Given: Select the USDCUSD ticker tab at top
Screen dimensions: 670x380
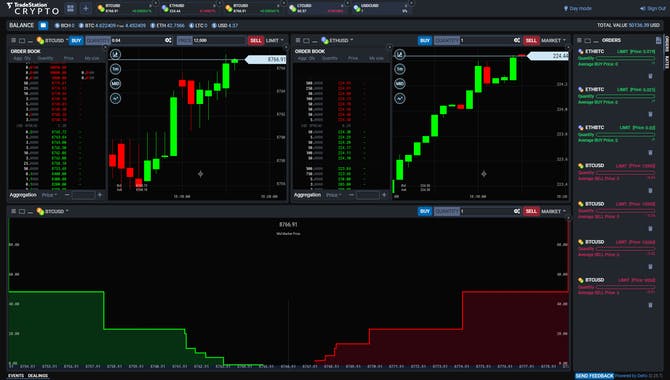Looking at the screenshot, I should (x=381, y=8).
